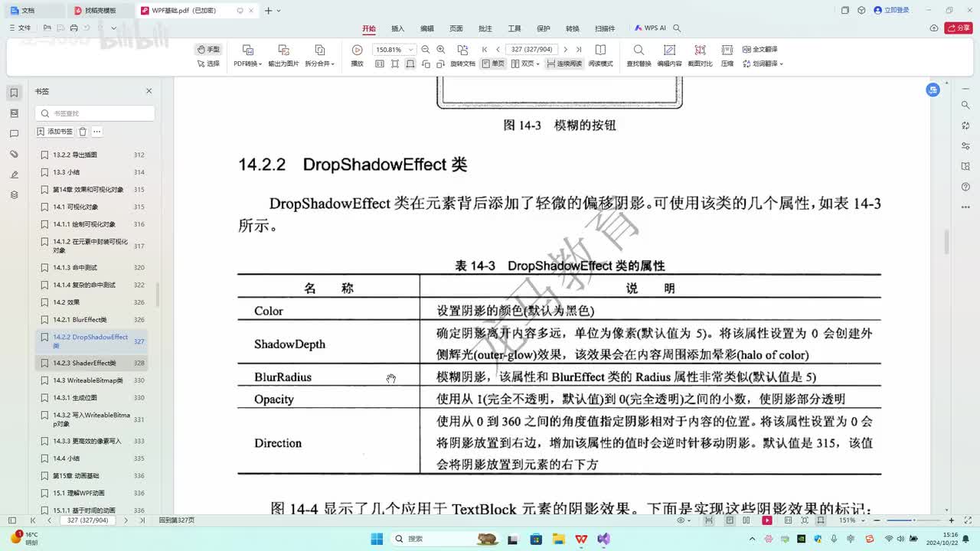Click the status bar zoom-in plus button
Screen dimensions: 980x551
tap(952, 520)
